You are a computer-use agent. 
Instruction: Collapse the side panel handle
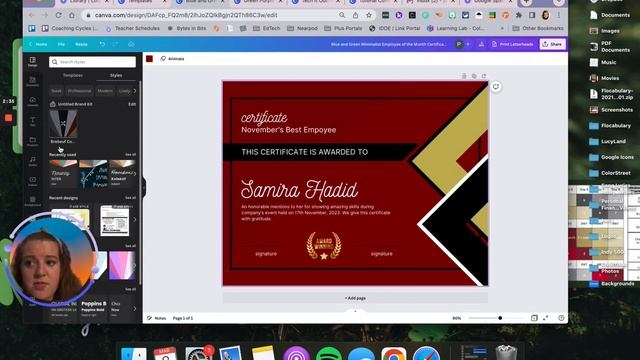point(144,187)
